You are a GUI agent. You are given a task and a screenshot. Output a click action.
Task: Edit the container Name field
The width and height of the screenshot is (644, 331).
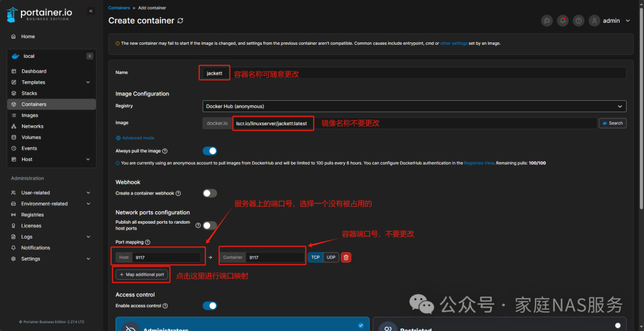click(414, 73)
